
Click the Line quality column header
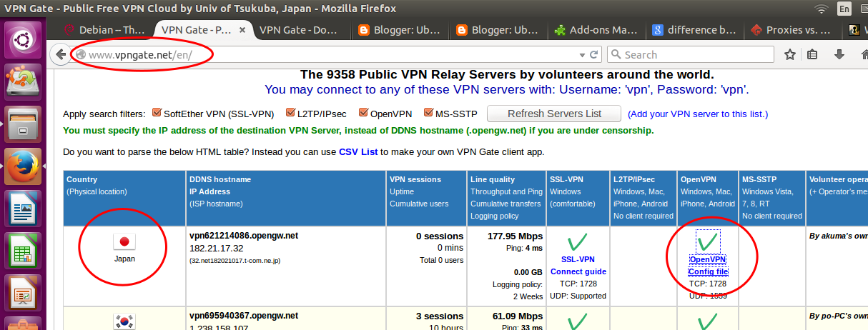pos(493,179)
